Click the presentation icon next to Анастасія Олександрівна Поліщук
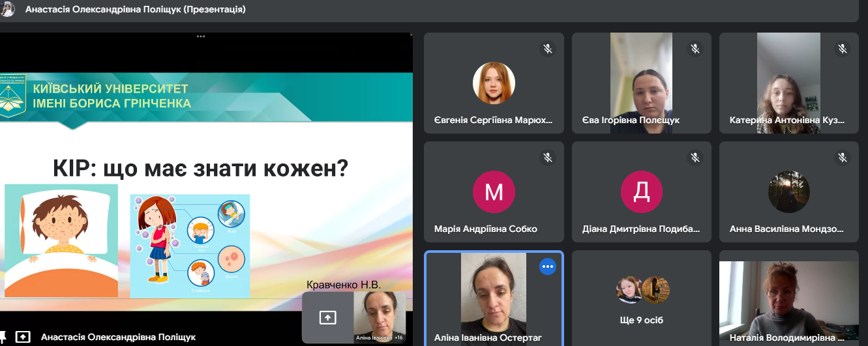Viewport: 868px width, 346px height. (23, 337)
